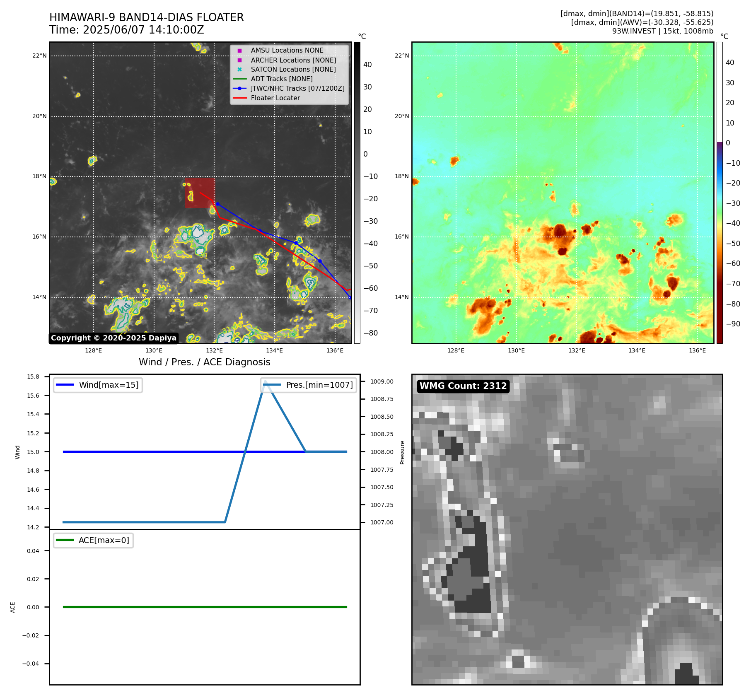Click the vertical 'Wind' axis label
Screen dimensions: 751x700
tap(17, 452)
